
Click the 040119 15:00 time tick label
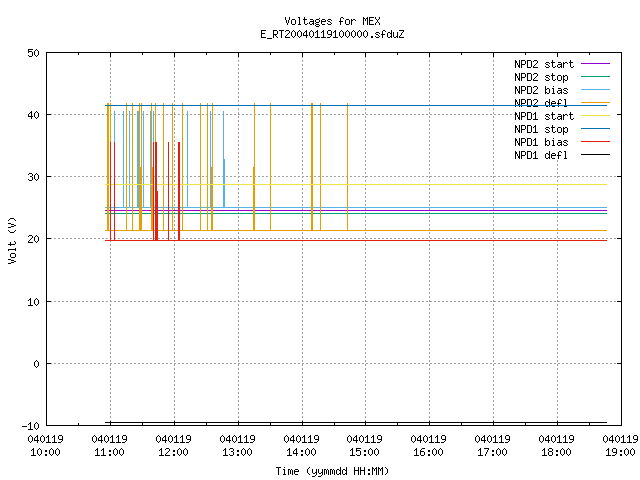point(364,446)
